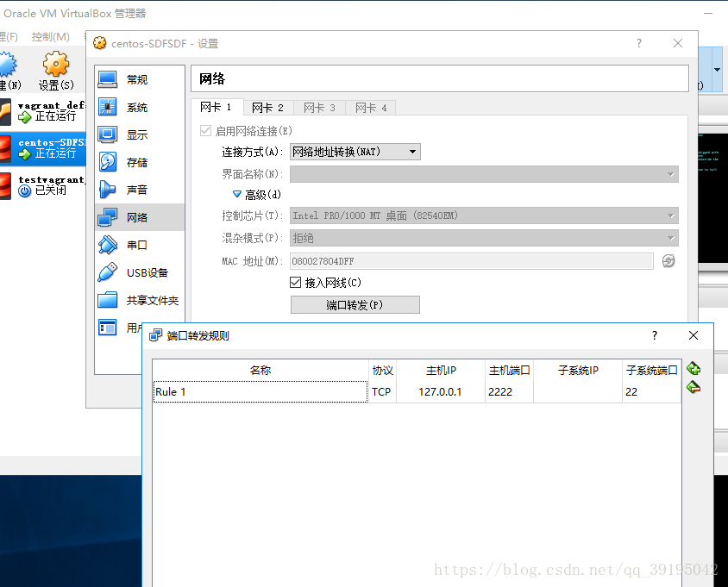Open the 串口 settings category
The width and height of the screenshot is (728, 587).
(139, 245)
